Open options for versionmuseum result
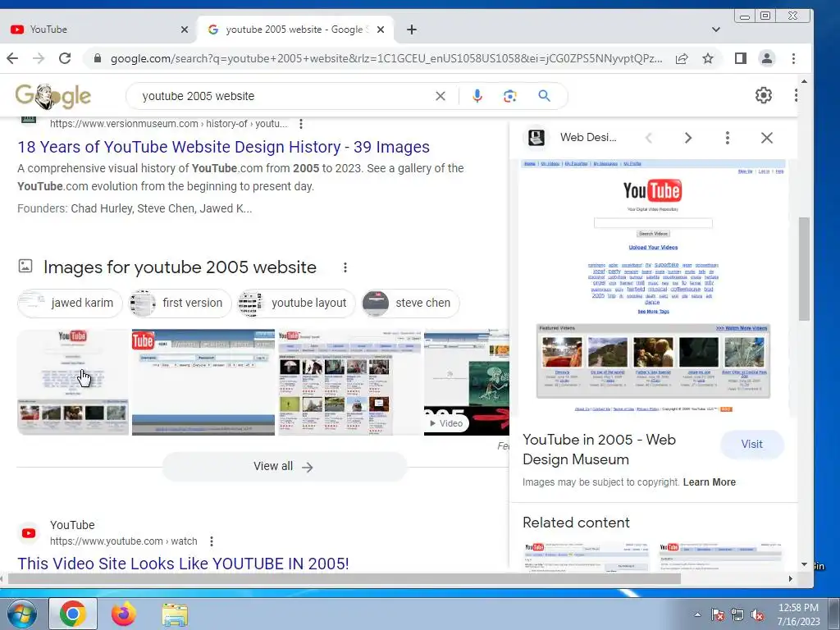Image resolution: width=840 pixels, height=630 pixels. coord(301,124)
